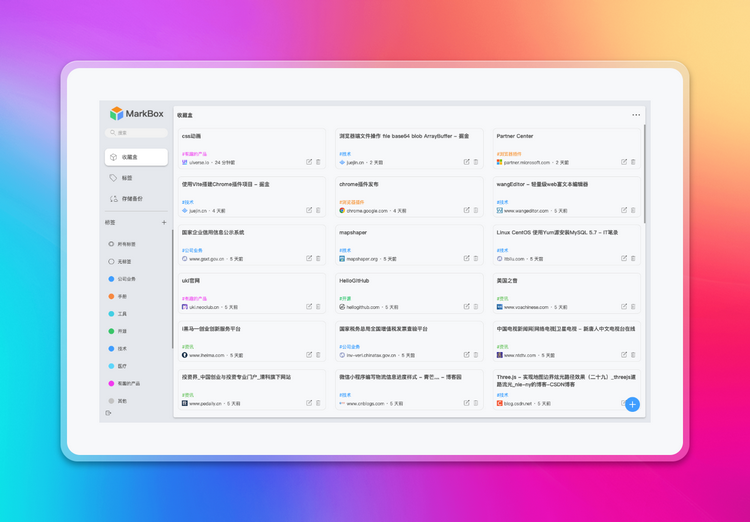750x522 pixels.
Task: Delete the www.iheima.com bookmark
Action: tap(318, 355)
